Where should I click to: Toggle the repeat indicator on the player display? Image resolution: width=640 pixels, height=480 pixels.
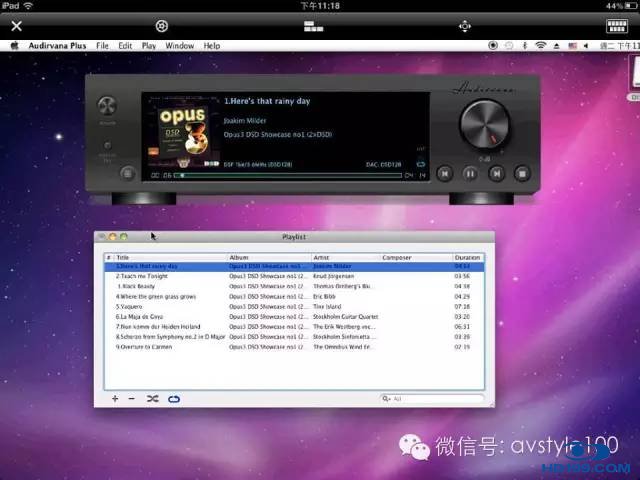pyautogui.click(x=420, y=164)
